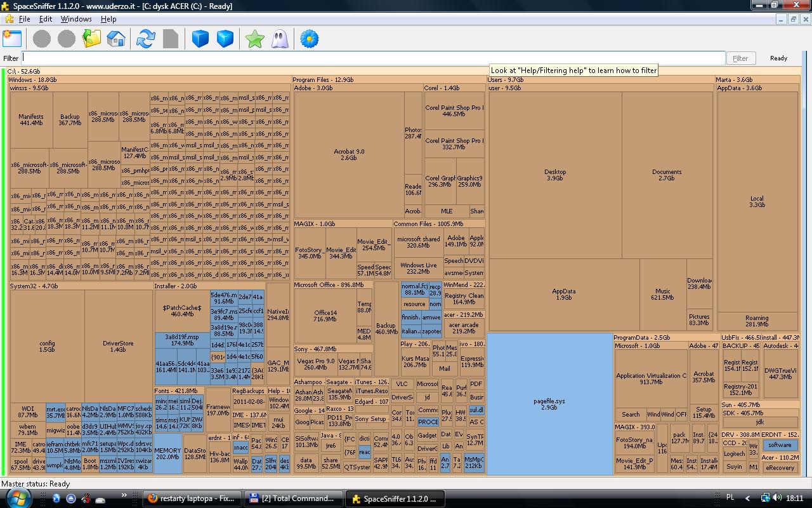Select the microsoft shared 320.6Mb block
Image resolution: width=812 pixels, height=508 pixels.
click(418, 242)
